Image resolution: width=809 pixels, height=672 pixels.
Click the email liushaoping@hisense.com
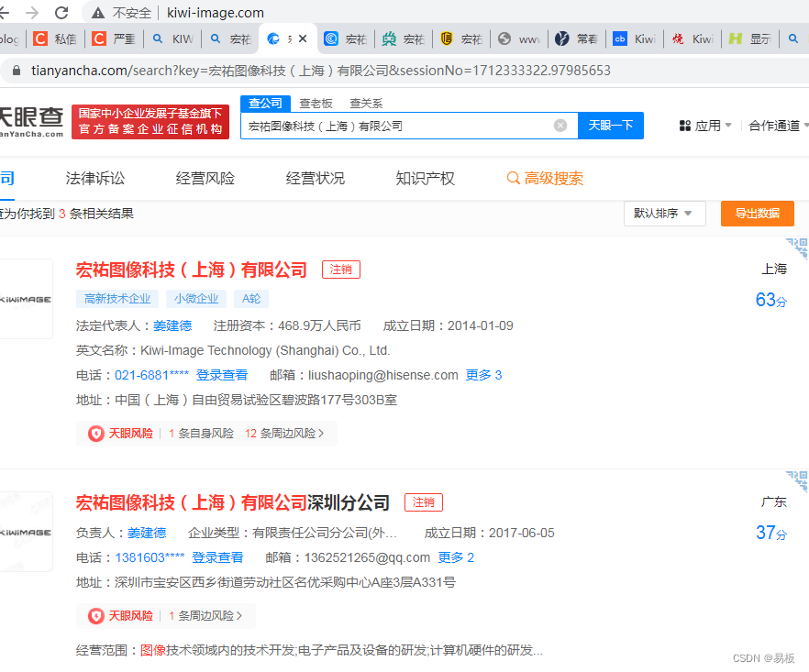(382, 376)
